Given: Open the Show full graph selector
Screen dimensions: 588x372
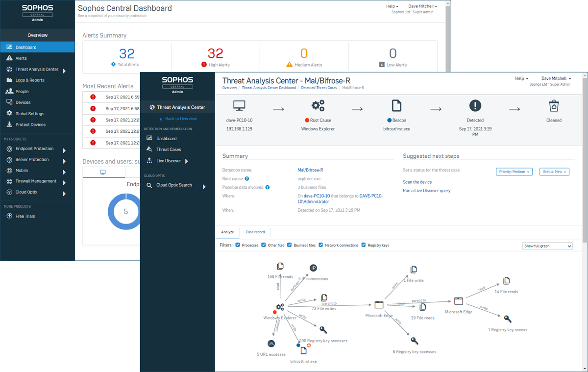Looking at the screenshot, I should pyautogui.click(x=547, y=246).
